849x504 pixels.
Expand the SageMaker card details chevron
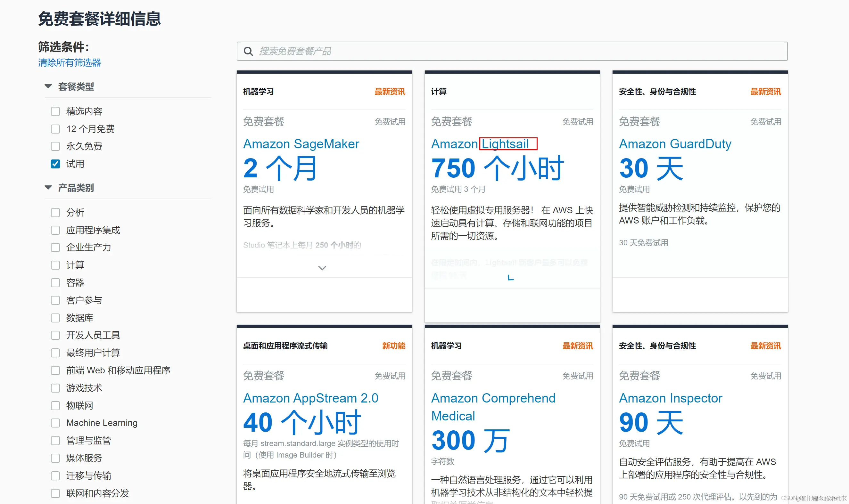322,268
